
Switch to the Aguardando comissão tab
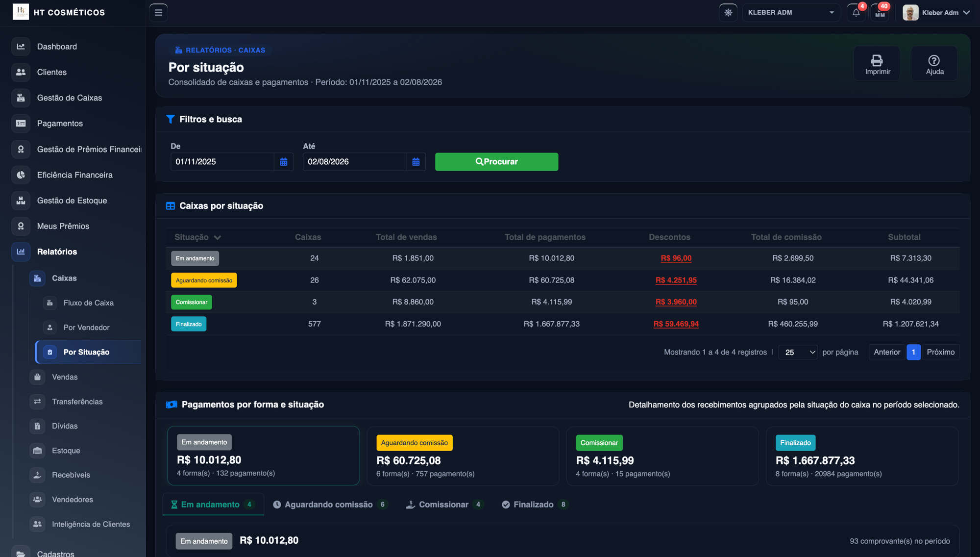click(x=331, y=505)
